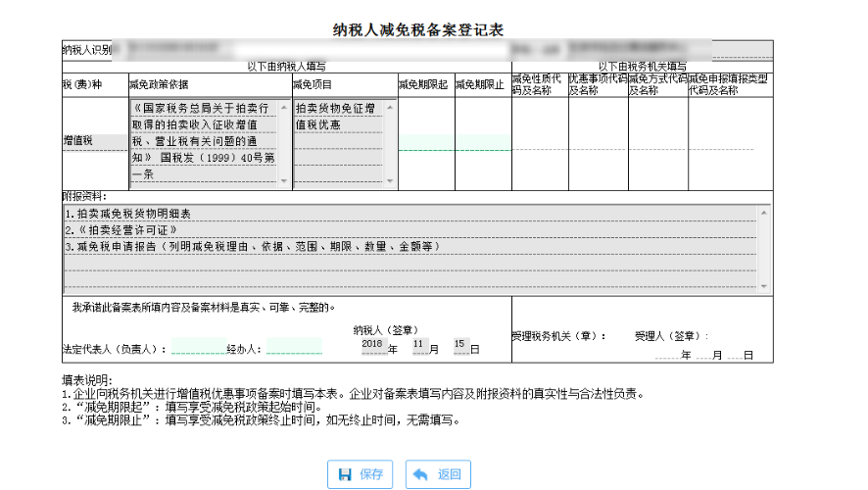The width and height of the screenshot is (868, 490).
Task: Click the 减免政策依据 column header
Action: click(159, 84)
